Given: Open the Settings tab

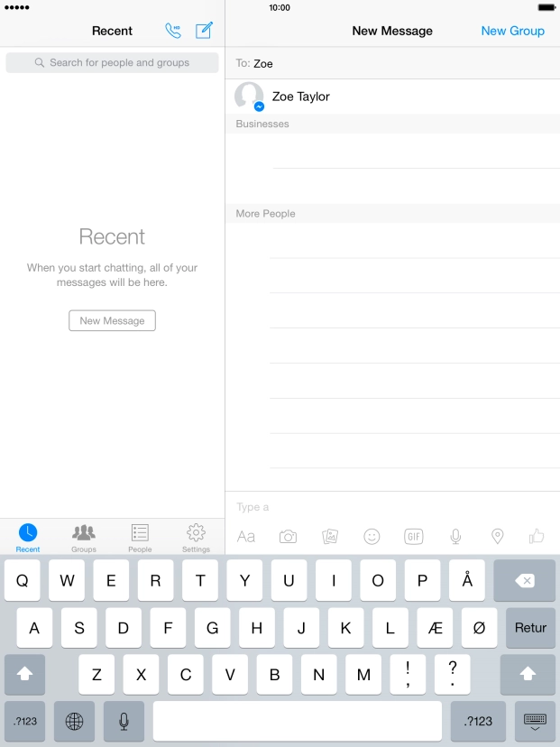Looking at the screenshot, I should pos(196,538).
